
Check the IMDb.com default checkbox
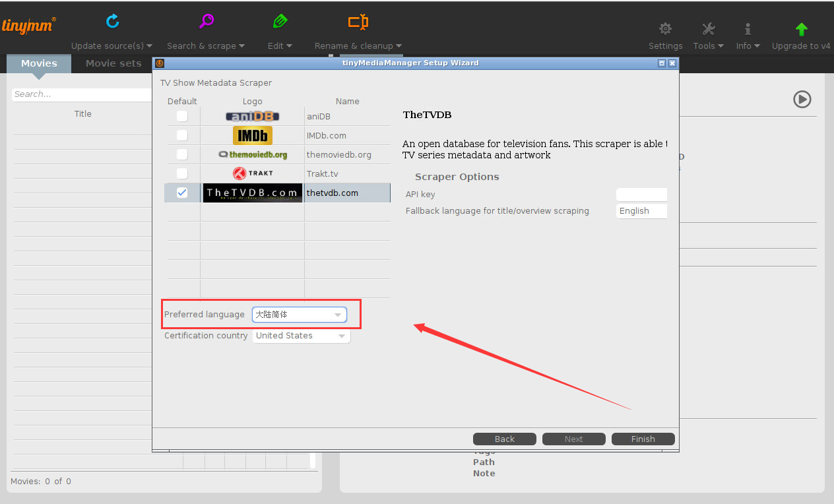pyautogui.click(x=182, y=136)
